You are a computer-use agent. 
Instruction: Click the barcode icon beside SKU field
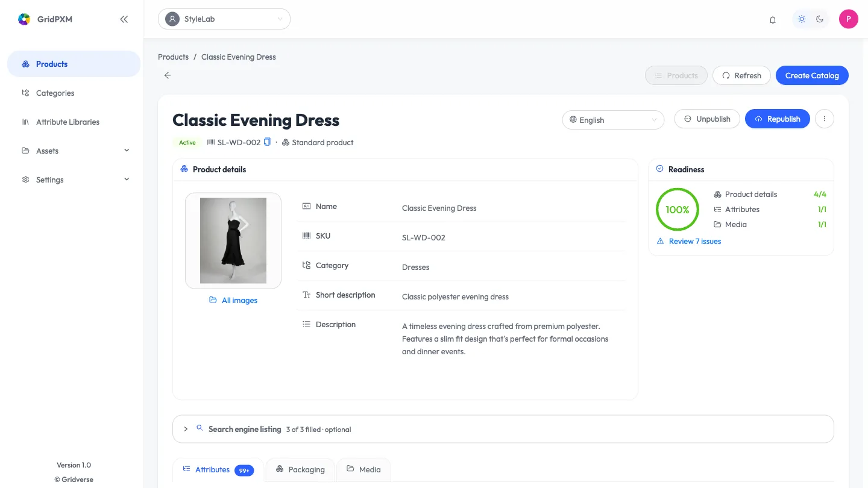pos(306,236)
